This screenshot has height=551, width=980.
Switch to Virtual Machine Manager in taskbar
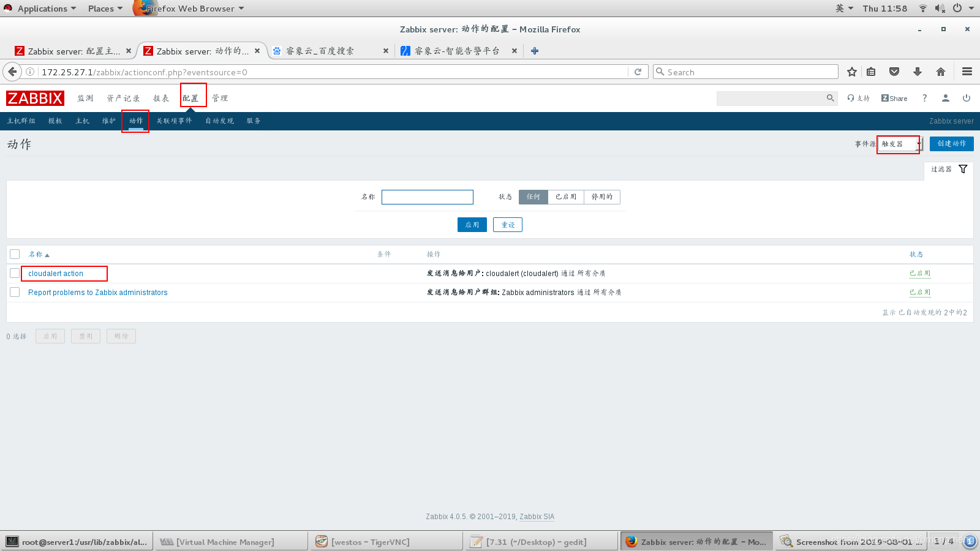pyautogui.click(x=231, y=542)
